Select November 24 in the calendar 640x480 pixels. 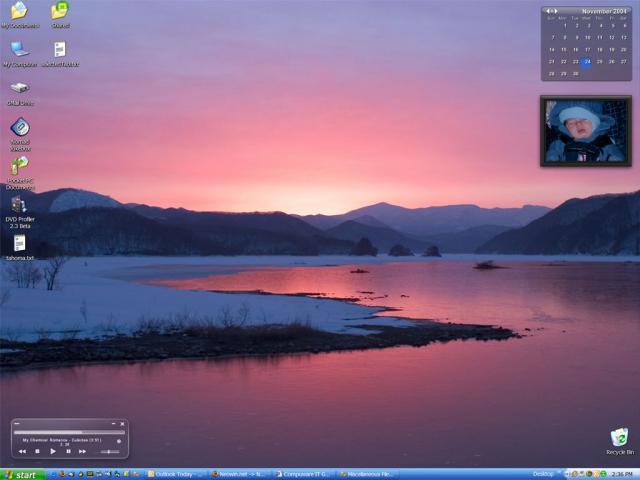point(587,62)
